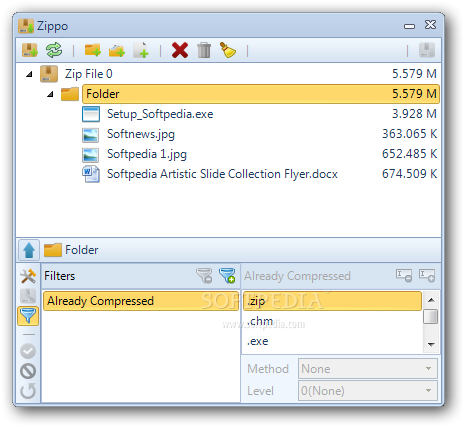Image resolution: width=465 pixels, height=427 pixels.
Task: Select the .exe extension entry
Action: (x=332, y=341)
